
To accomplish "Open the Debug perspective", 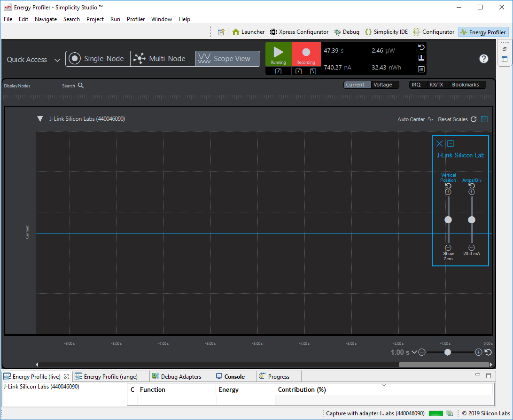I will [347, 32].
